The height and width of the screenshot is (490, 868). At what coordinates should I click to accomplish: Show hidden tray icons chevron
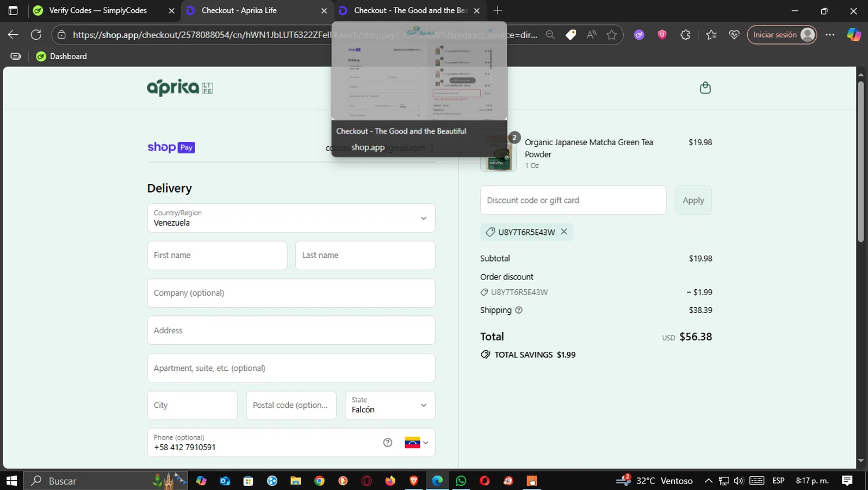coord(708,481)
